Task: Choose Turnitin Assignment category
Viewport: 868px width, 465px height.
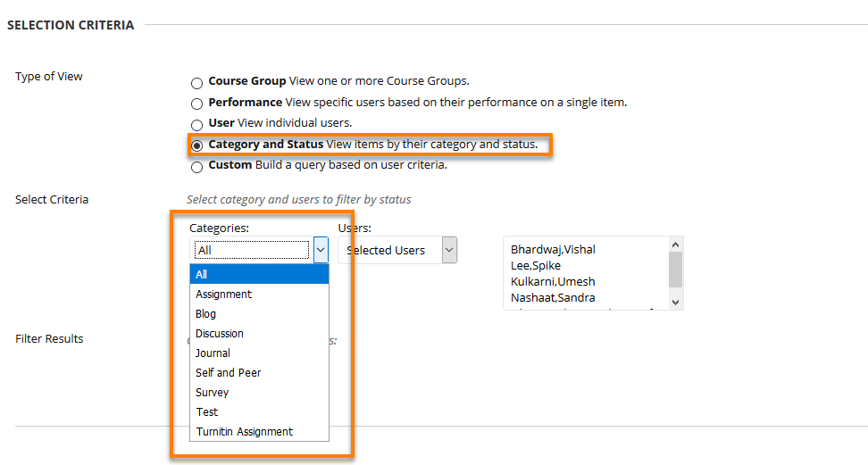Action: [x=259, y=432]
